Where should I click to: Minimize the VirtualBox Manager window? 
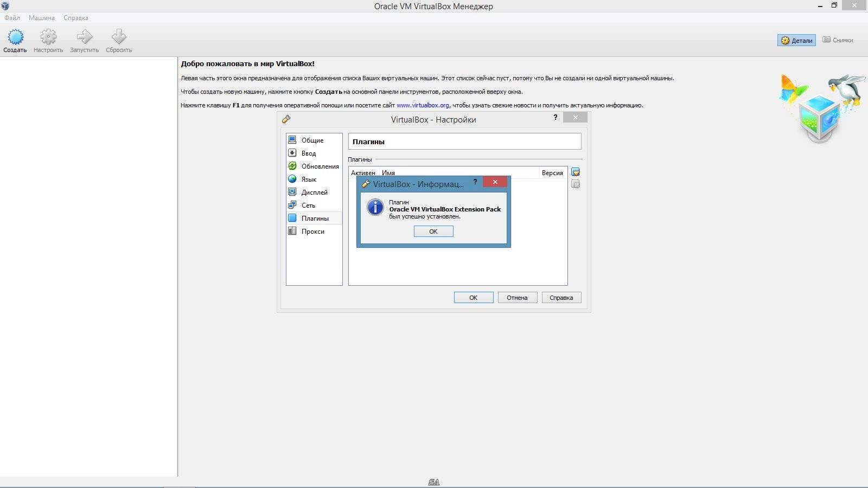(820, 6)
